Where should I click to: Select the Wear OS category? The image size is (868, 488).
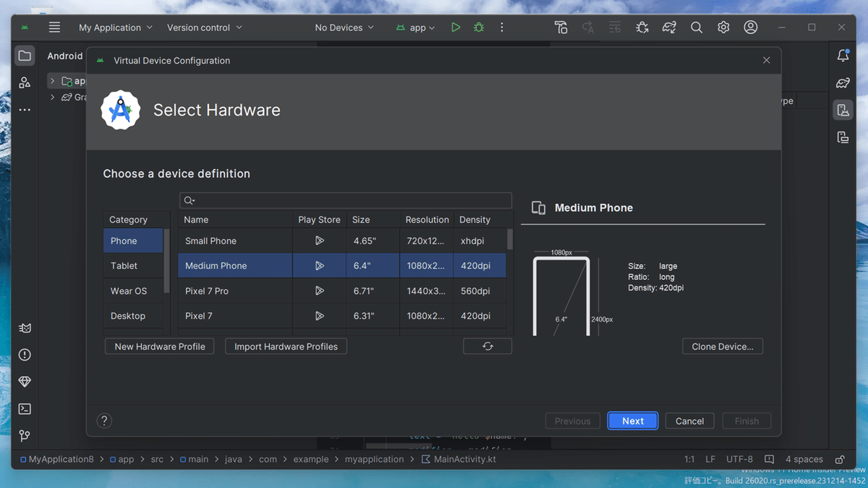(133, 291)
